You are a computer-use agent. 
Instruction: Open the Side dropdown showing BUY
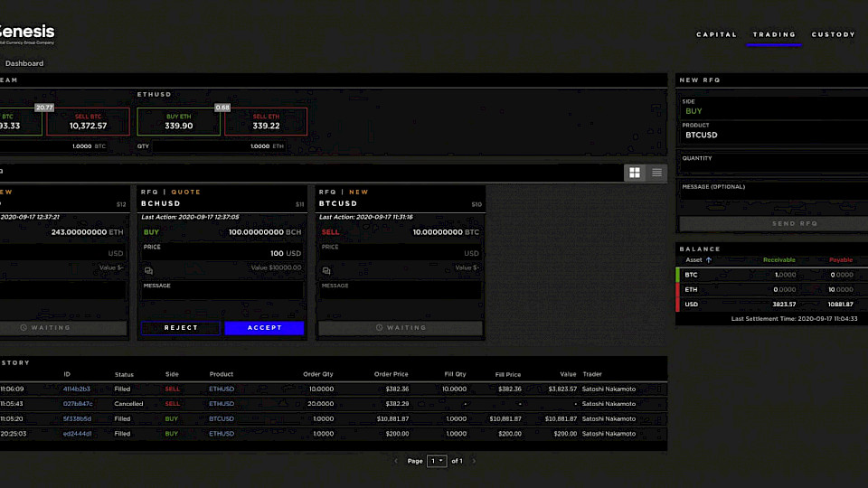pyautogui.click(x=771, y=111)
